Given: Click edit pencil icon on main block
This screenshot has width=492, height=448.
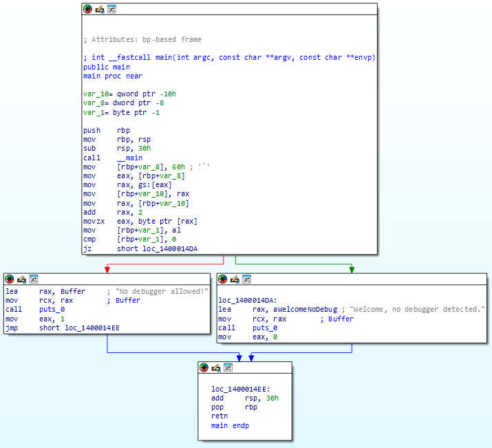Looking at the screenshot, I should point(100,9).
